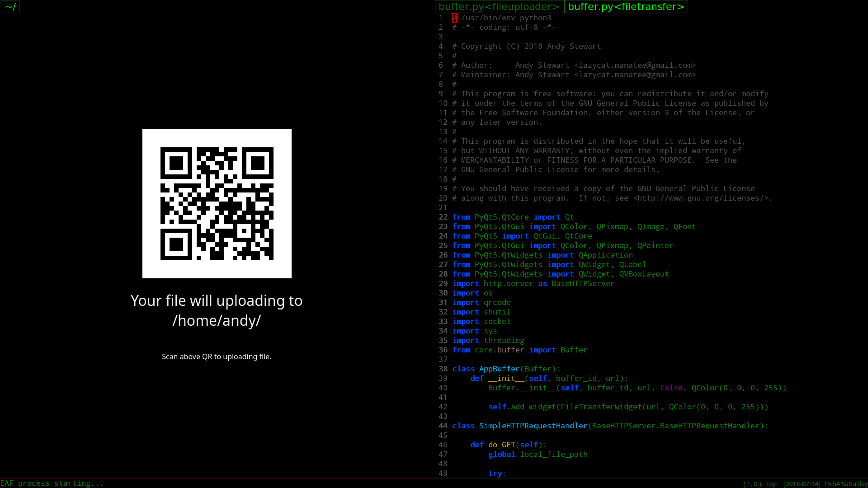Click the FileTransferWidget call on line 42
Viewport: 868px width, 488px height.
point(601,407)
